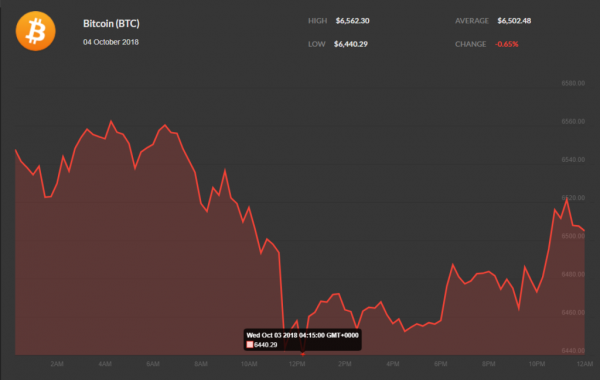
Task: Click the 2AM label on time axis
Action: (x=57, y=364)
